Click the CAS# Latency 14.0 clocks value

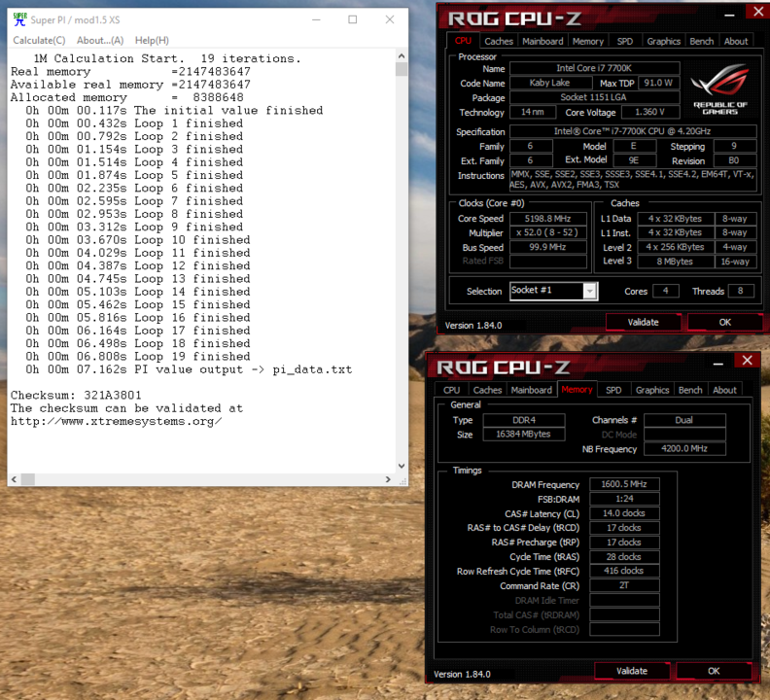623,513
